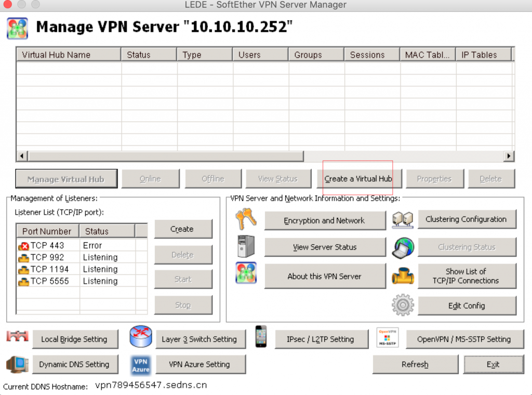Sort hub list by Status column header
Image resolution: width=532 pixels, height=395 pixels.
click(149, 55)
